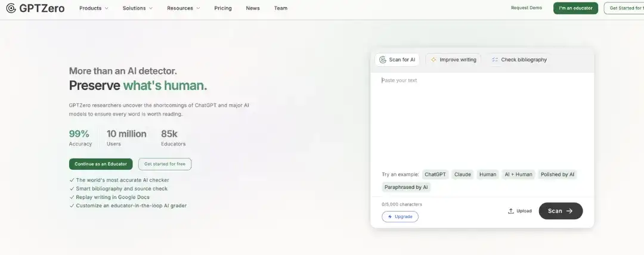Screen dimensions: 644x255
Task: Click the Upload arrow icon
Action: (x=511, y=211)
